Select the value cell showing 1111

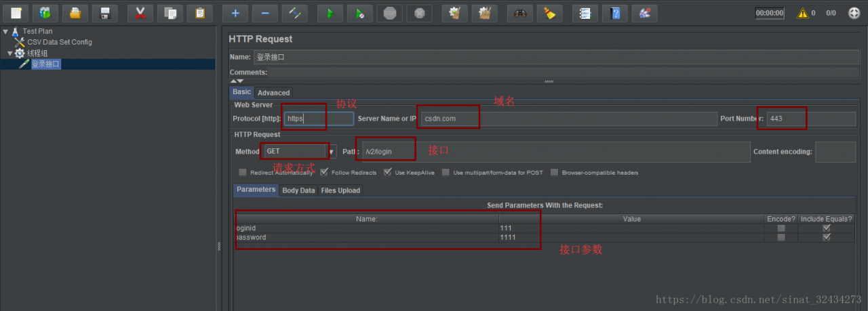[632, 237]
